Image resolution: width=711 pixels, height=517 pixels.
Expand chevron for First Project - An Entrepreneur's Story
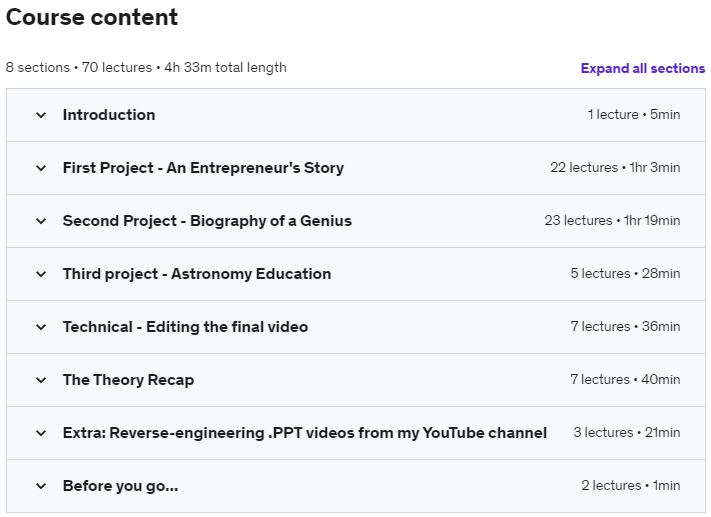pos(41,168)
